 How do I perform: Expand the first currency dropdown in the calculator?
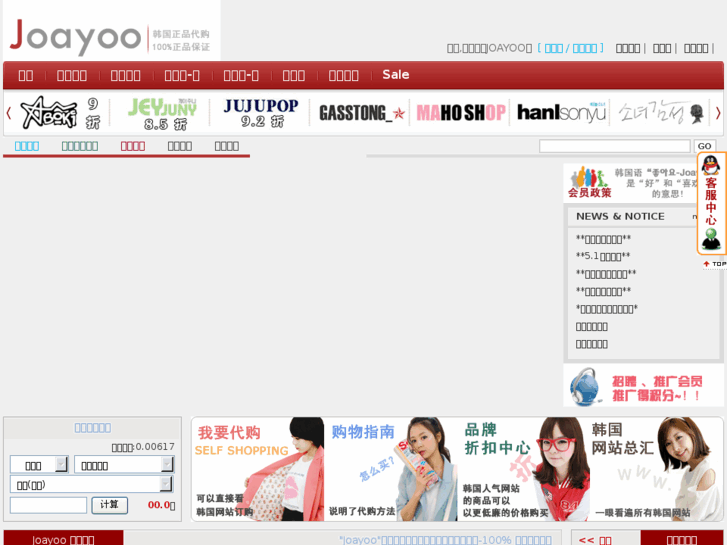click(39, 465)
